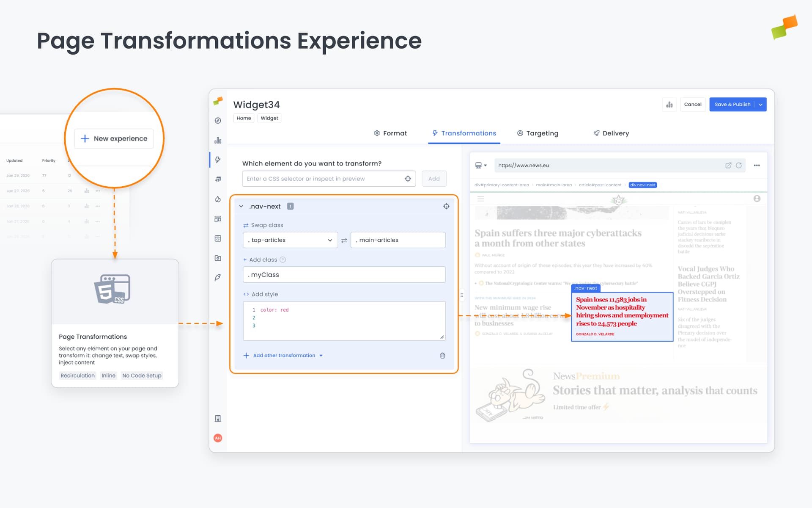Expand the Save & Publish dropdown arrow
Image resolution: width=812 pixels, height=508 pixels.
pos(761,104)
